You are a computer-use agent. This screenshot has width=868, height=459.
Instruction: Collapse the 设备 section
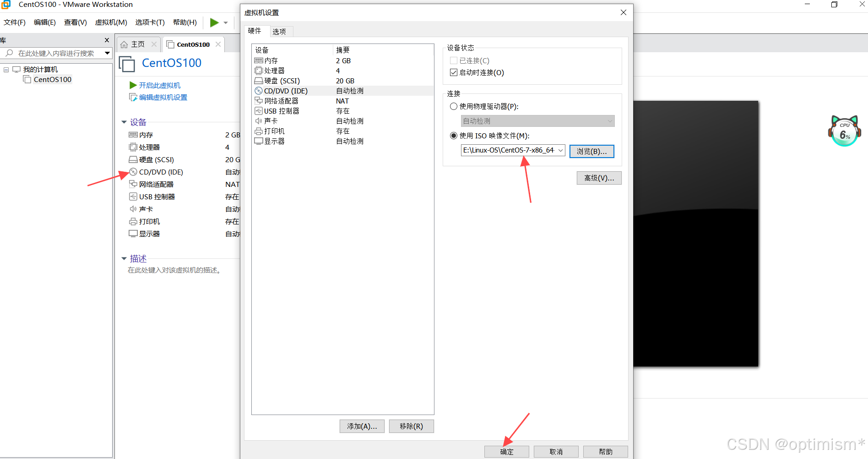click(x=124, y=122)
